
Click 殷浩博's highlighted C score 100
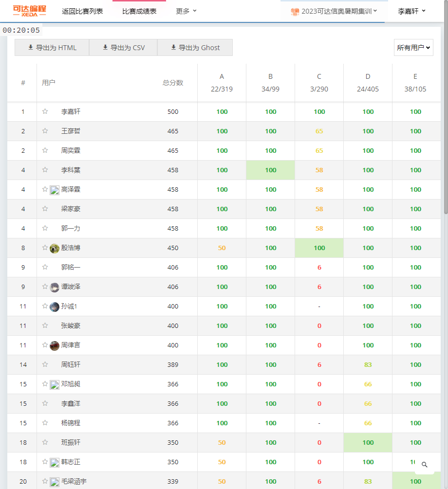pyautogui.click(x=319, y=248)
